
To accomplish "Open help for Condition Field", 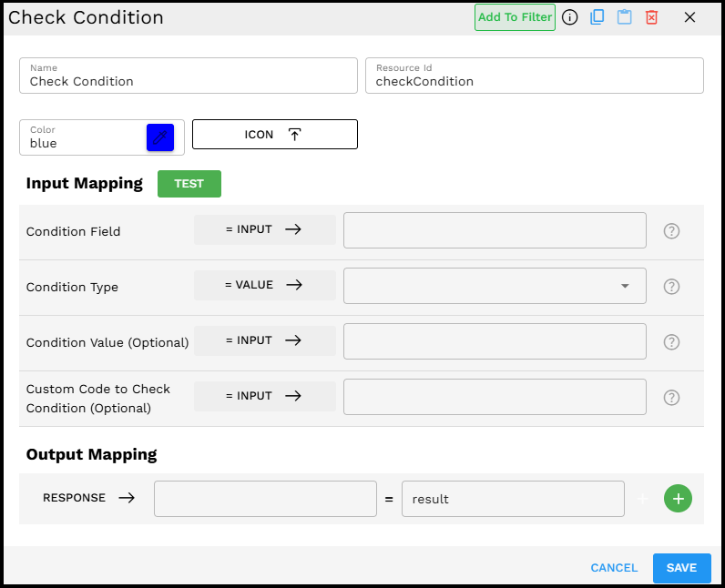I will click(671, 231).
